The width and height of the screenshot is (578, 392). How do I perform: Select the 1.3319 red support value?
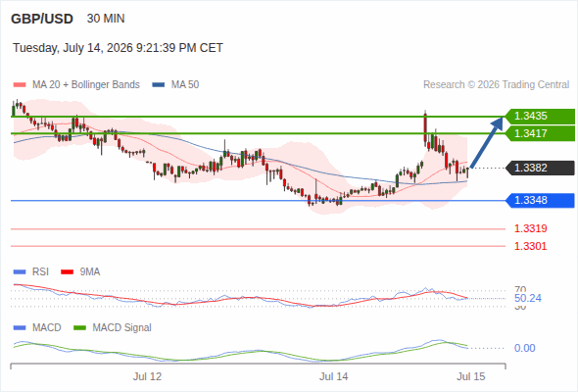[530, 228]
